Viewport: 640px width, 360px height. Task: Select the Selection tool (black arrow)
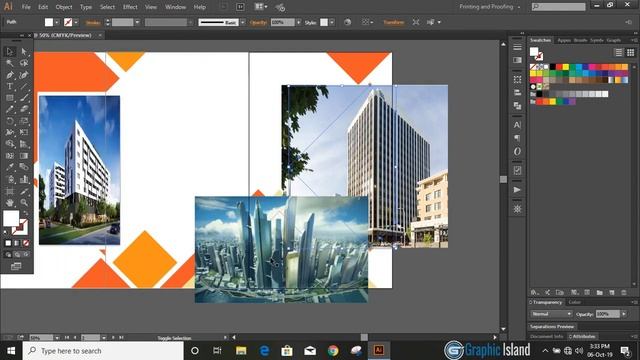pos(10,51)
